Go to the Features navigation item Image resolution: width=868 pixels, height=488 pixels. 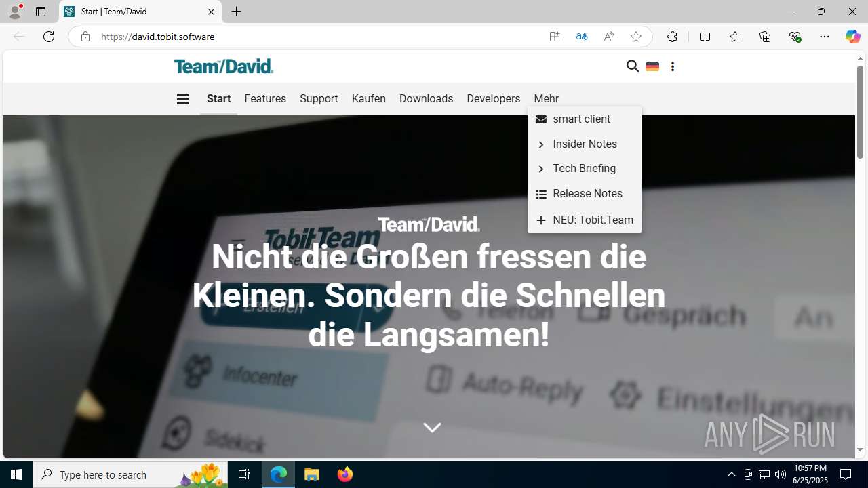click(x=265, y=99)
